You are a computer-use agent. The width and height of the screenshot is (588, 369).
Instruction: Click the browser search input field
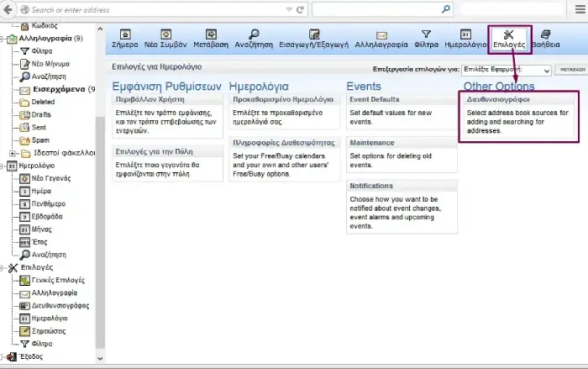point(377,9)
